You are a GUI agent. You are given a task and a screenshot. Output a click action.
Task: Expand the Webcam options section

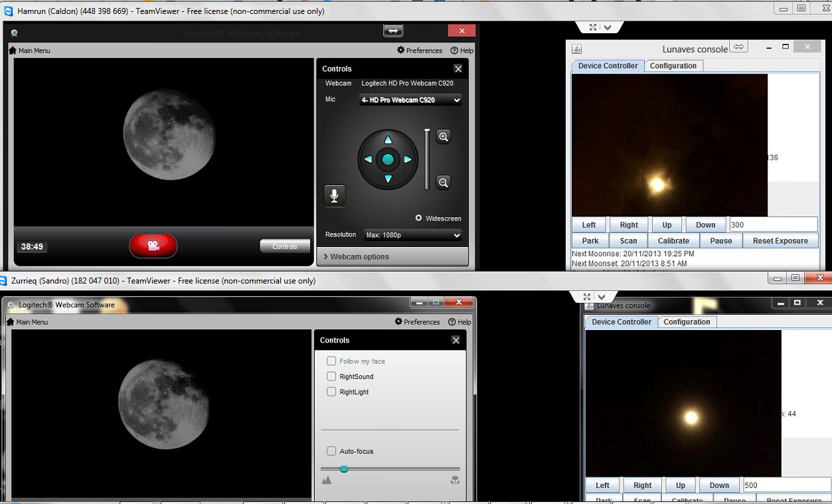tap(392, 256)
